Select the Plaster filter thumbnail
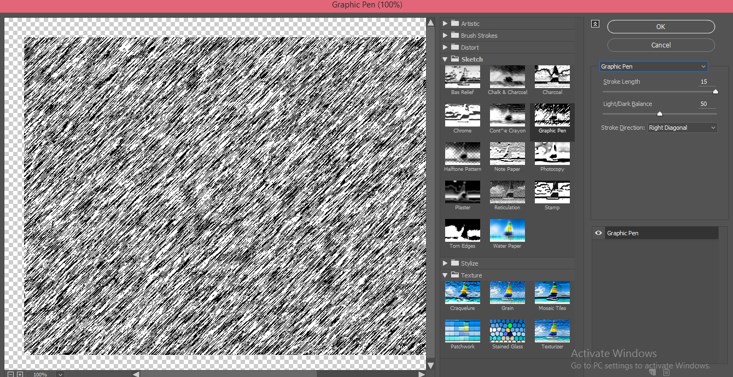733x377 pixels. tap(462, 192)
